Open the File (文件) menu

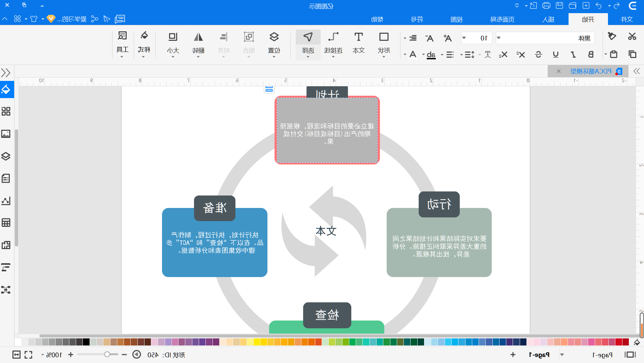click(626, 19)
